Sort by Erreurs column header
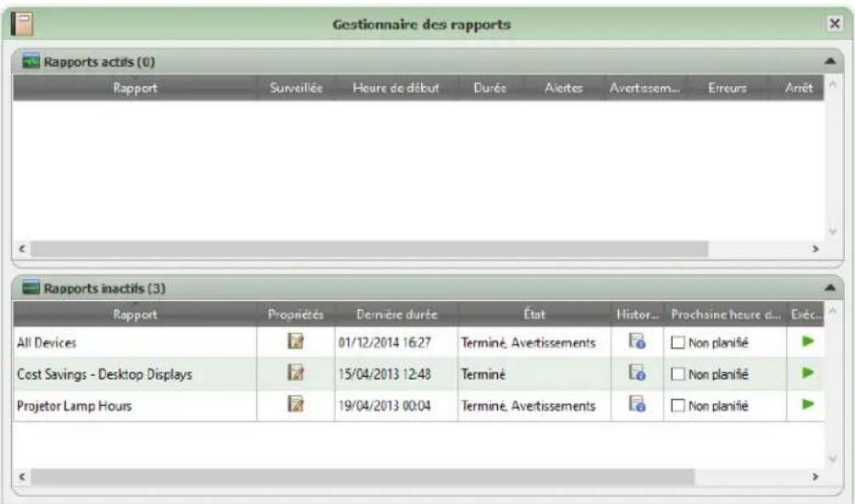 coord(727,88)
